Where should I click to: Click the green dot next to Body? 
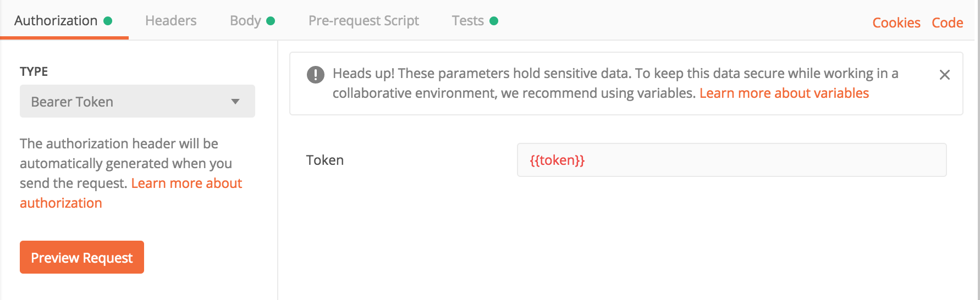click(x=271, y=21)
